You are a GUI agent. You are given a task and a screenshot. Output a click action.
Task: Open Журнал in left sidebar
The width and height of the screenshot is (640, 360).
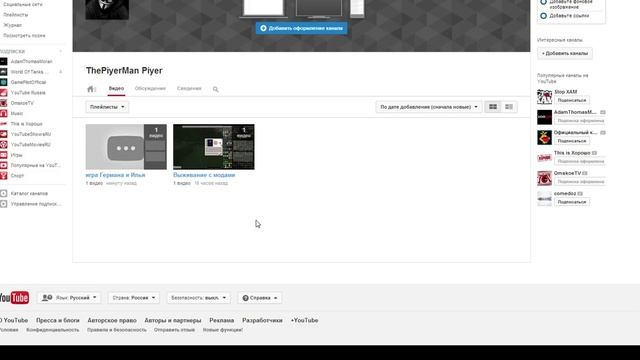point(12,25)
